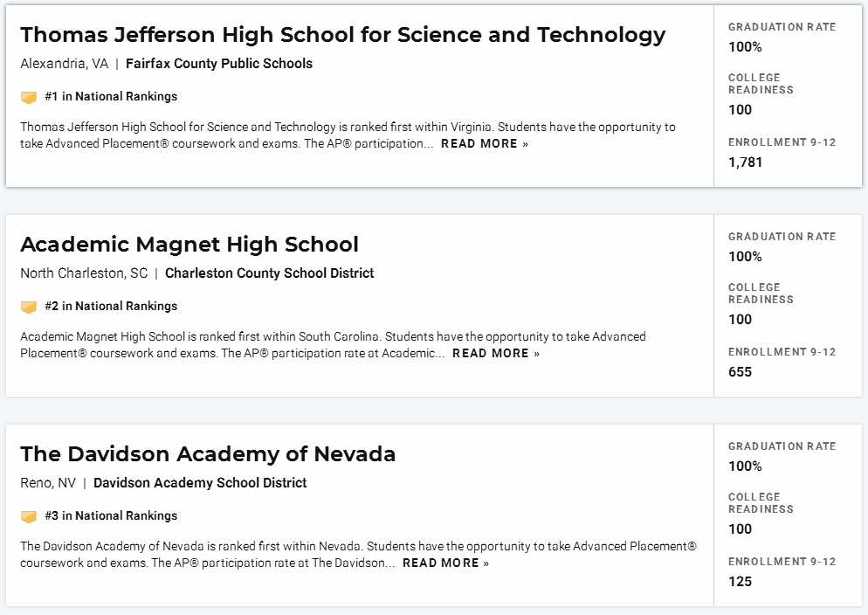Select '#3 in National Rankings' text
The height and width of the screenshot is (615, 868).
tap(111, 516)
